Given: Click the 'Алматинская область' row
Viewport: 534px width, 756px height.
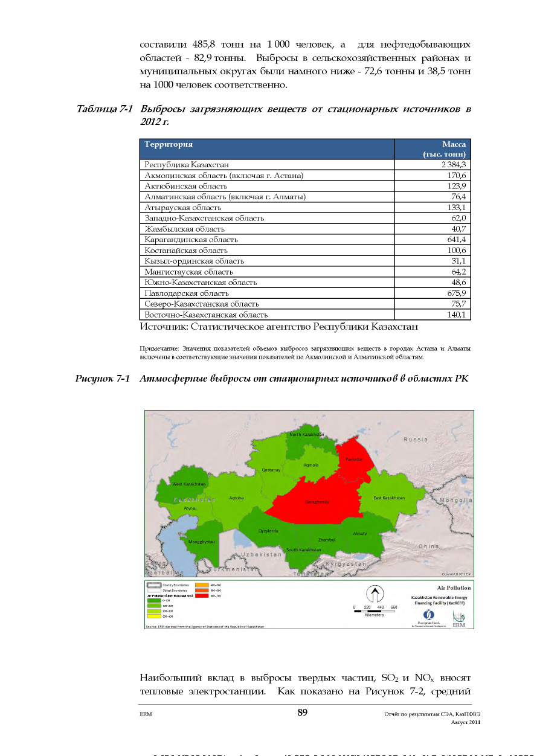Looking at the screenshot, I should tap(305, 197).
